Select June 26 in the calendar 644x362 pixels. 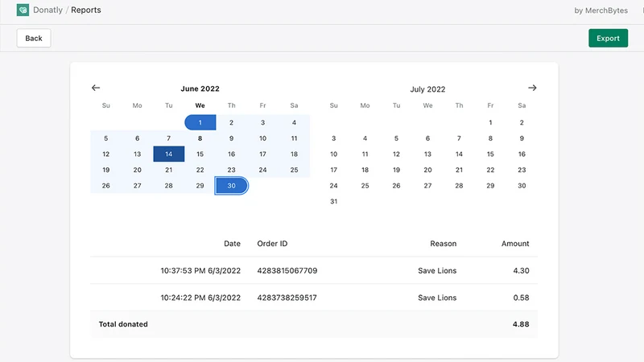(106, 186)
